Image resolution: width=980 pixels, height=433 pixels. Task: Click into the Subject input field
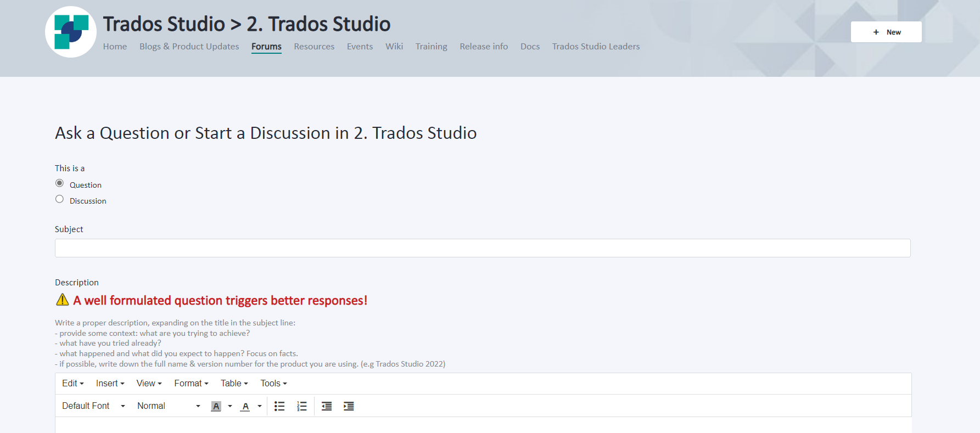coord(483,248)
